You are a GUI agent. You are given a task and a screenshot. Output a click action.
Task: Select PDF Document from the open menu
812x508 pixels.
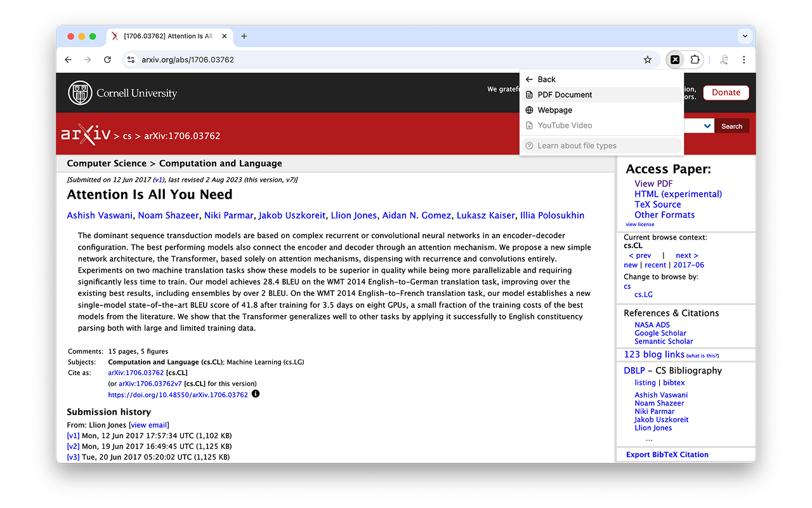(x=563, y=94)
